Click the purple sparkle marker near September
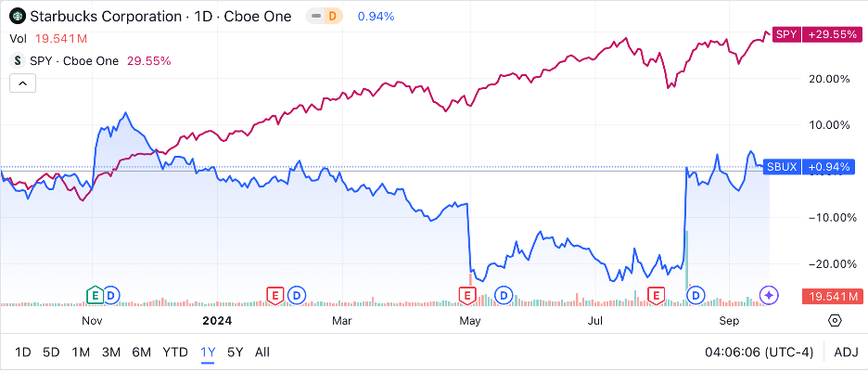The width and height of the screenshot is (868, 371). pyautogui.click(x=769, y=295)
